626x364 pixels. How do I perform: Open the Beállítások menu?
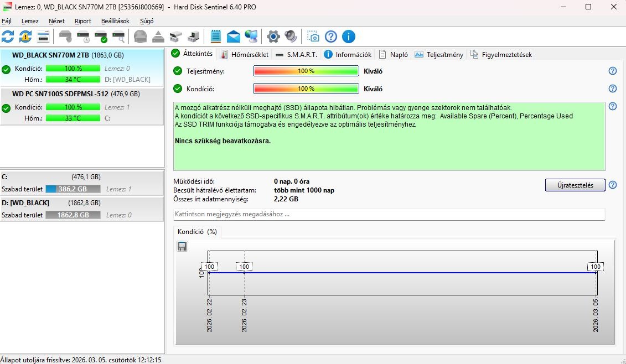click(x=115, y=21)
